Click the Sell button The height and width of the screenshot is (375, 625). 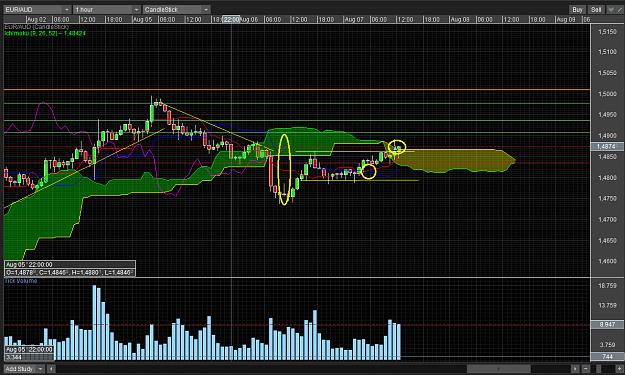596,10
